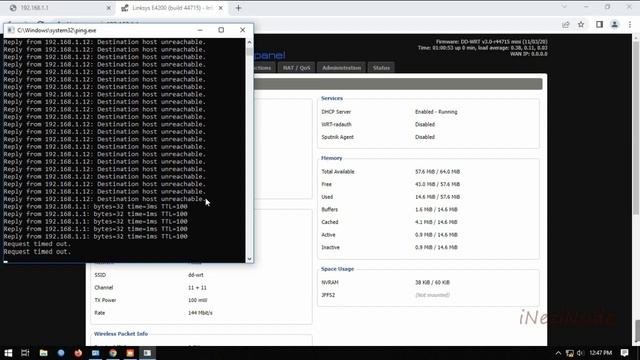Click the volume icon in system tray
The height and width of the screenshot is (360, 640).
pos(580,353)
